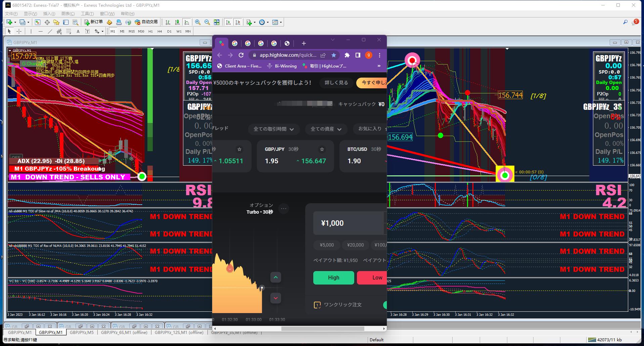
Task: Open the Data Window crosshair-circle icon
Action: pyautogui.click(x=47, y=22)
